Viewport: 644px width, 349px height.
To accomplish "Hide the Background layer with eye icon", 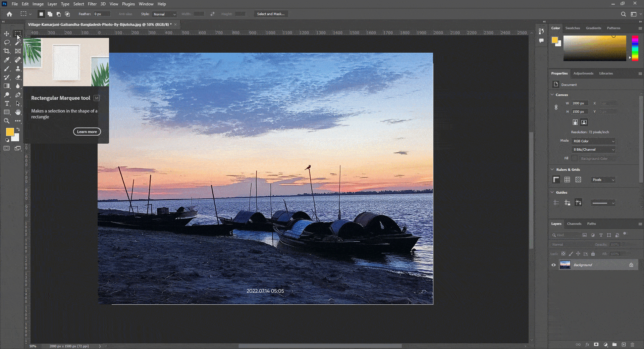I will coord(553,265).
